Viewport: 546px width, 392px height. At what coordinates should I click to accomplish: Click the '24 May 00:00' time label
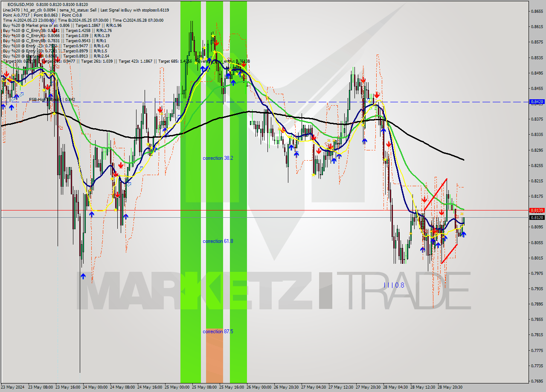point(95,387)
